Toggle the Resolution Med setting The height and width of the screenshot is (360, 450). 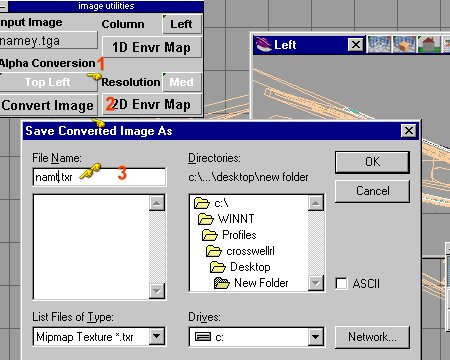click(x=182, y=82)
